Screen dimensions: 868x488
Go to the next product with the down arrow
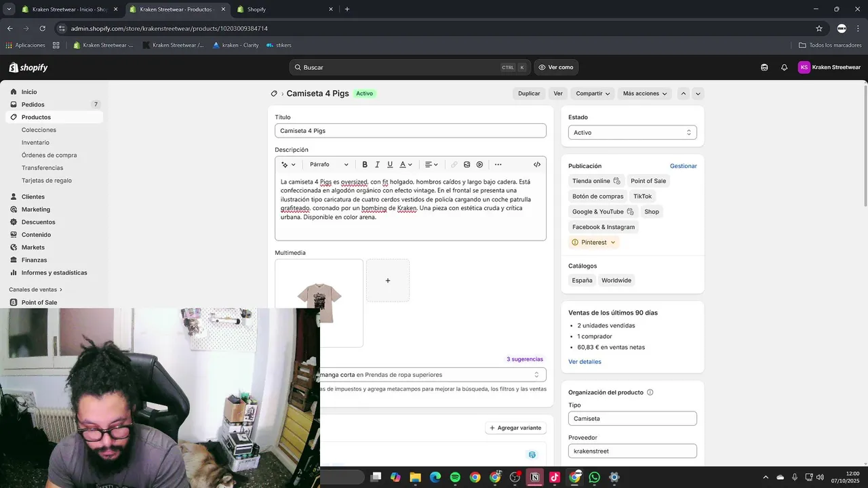[698, 94]
